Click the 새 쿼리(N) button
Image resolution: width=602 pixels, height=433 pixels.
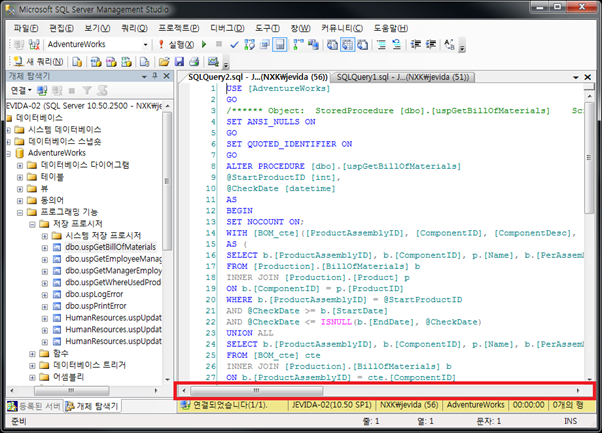pyautogui.click(x=38, y=62)
